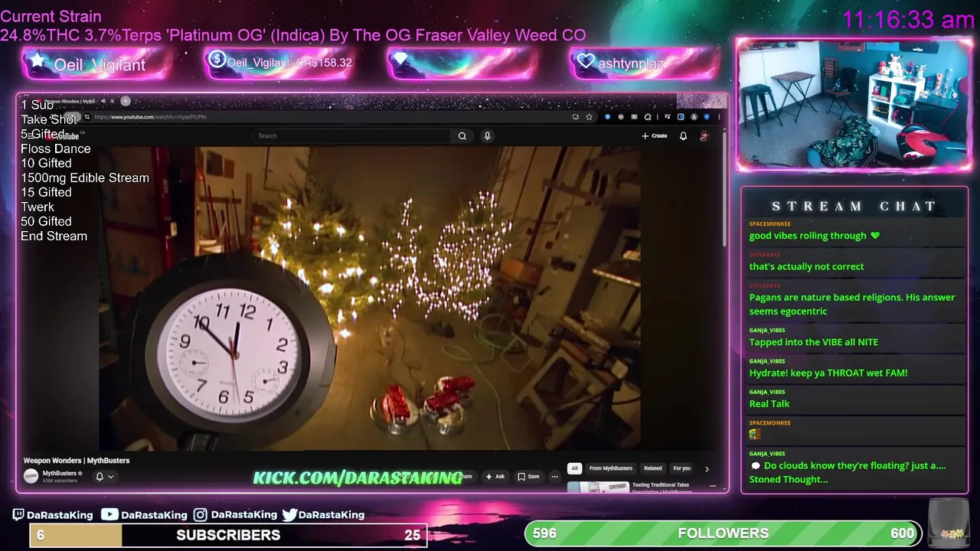
Task: Click the browser extensions puzzle icon
Action: (648, 117)
